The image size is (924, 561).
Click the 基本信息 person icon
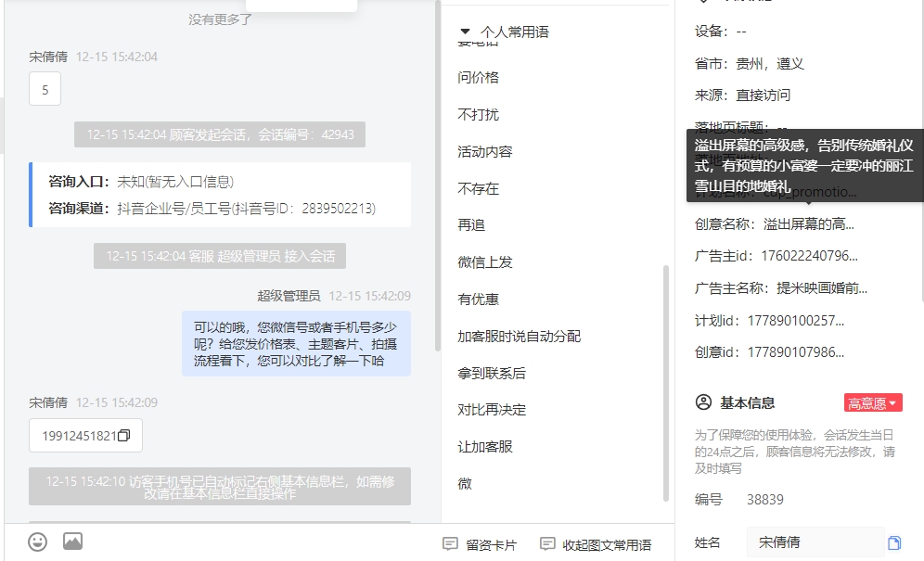[703, 402]
